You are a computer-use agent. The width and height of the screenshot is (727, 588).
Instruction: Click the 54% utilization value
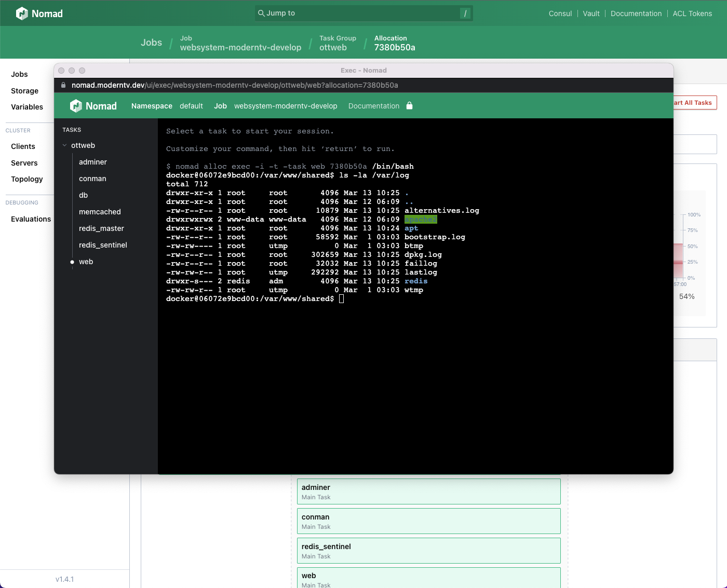pyautogui.click(x=686, y=296)
